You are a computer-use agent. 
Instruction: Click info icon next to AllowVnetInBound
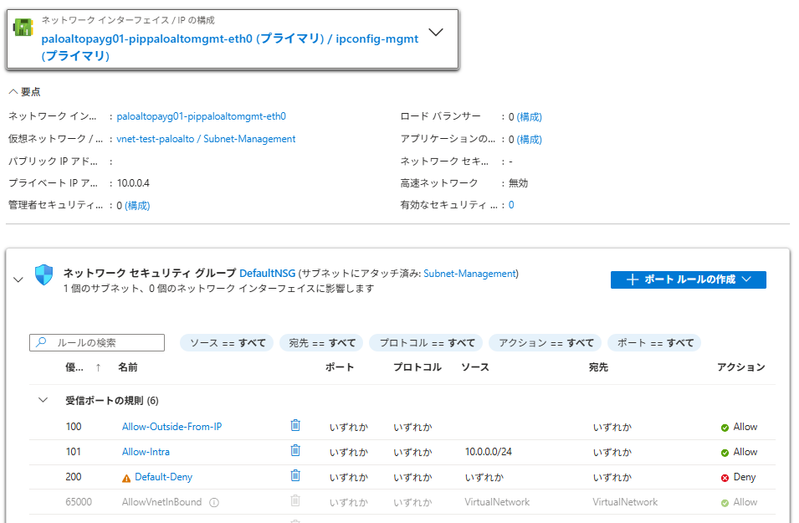[214, 503]
